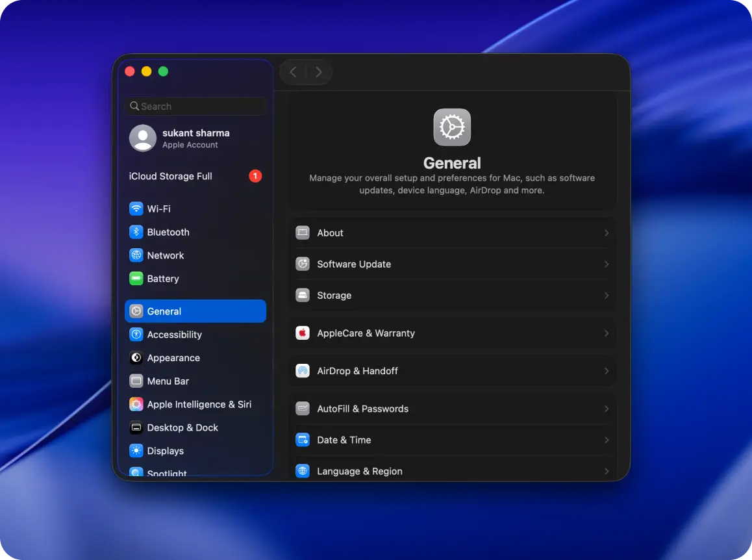Open the iCloud Storage Full alert
This screenshot has height=560, width=752.
pyautogui.click(x=195, y=176)
